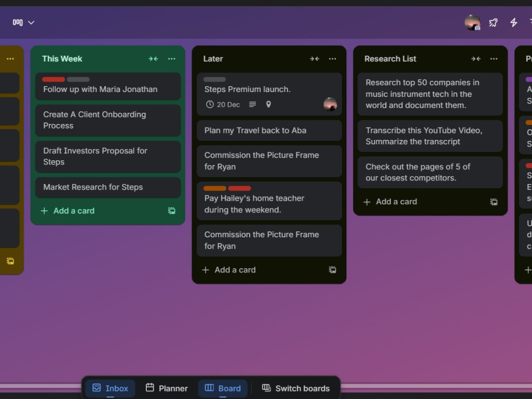Screen dimensions: 532x399
Task: Expand the board view dropdown chevron
Action: 31,22
